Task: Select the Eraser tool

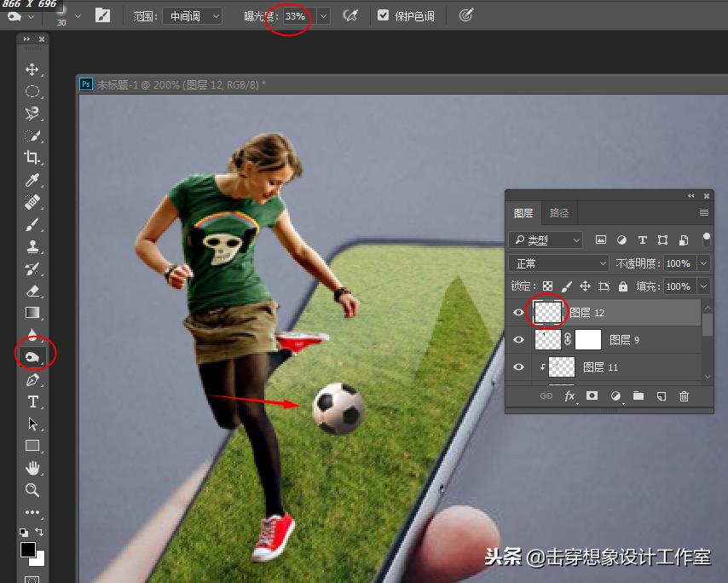Action: pyautogui.click(x=32, y=291)
